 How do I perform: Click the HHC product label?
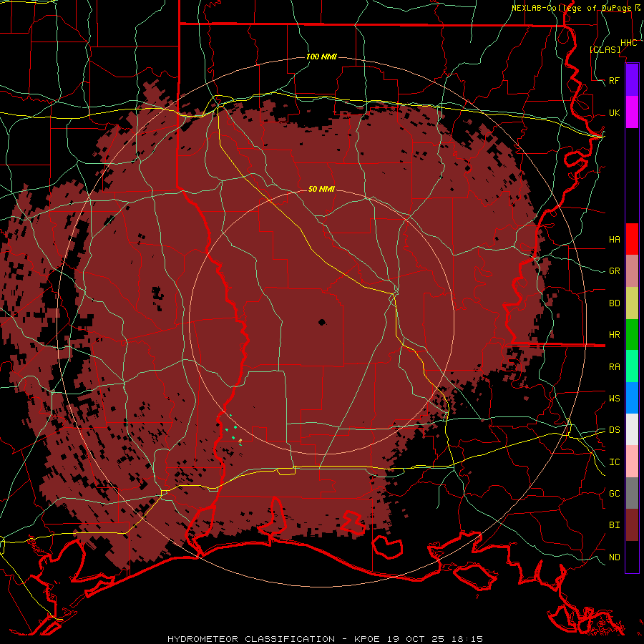pos(629,43)
